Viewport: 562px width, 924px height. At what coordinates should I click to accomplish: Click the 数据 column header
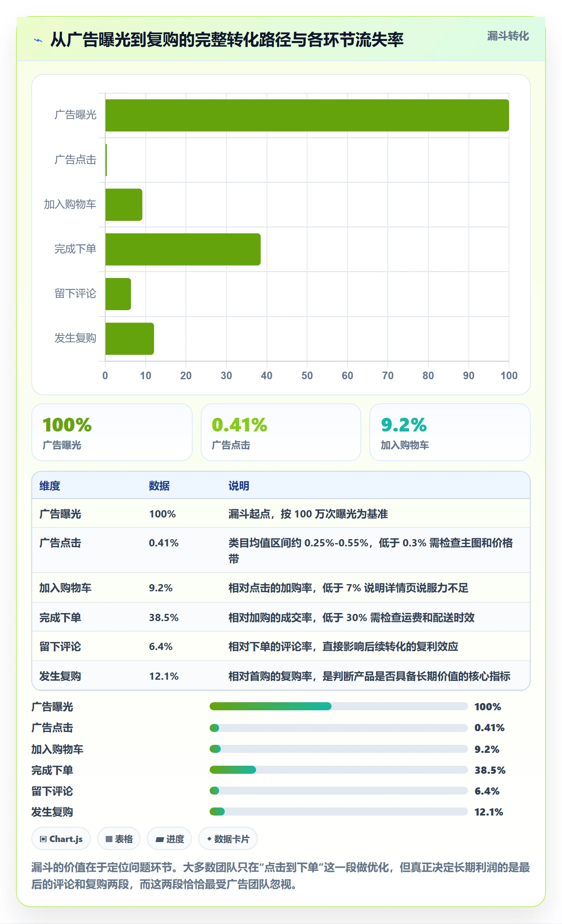click(x=159, y=486)
